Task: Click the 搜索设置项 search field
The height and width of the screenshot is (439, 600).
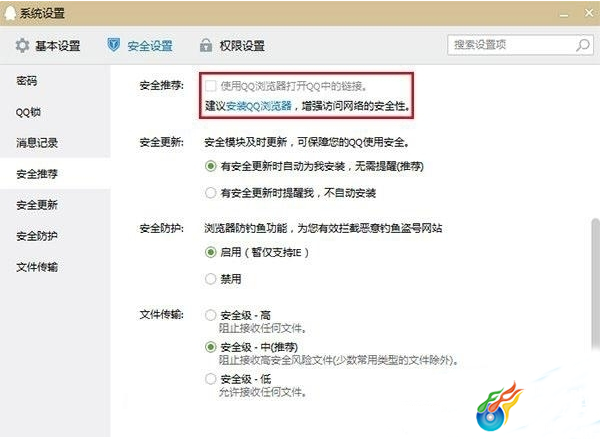Action: [513, 45]
